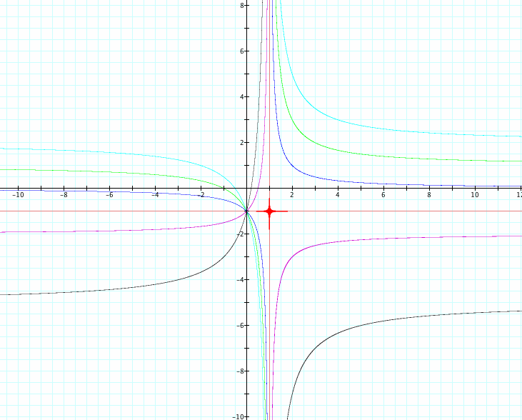This screenshot has width=522, height=420.
Task: Select the y-axis label -10
Action: pos(239,416)
